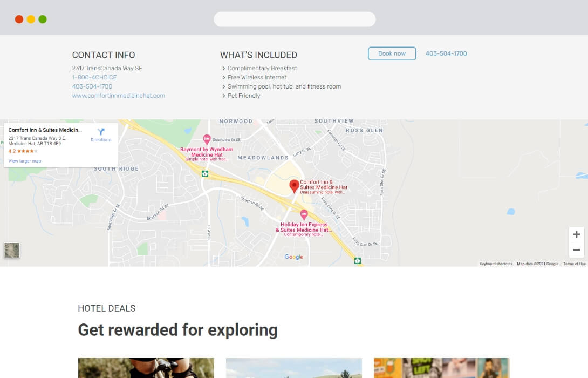This screenshot has height=378, width=588.
Task: Select the red Comfort Inn map pin
Action: tap(295, 186)
